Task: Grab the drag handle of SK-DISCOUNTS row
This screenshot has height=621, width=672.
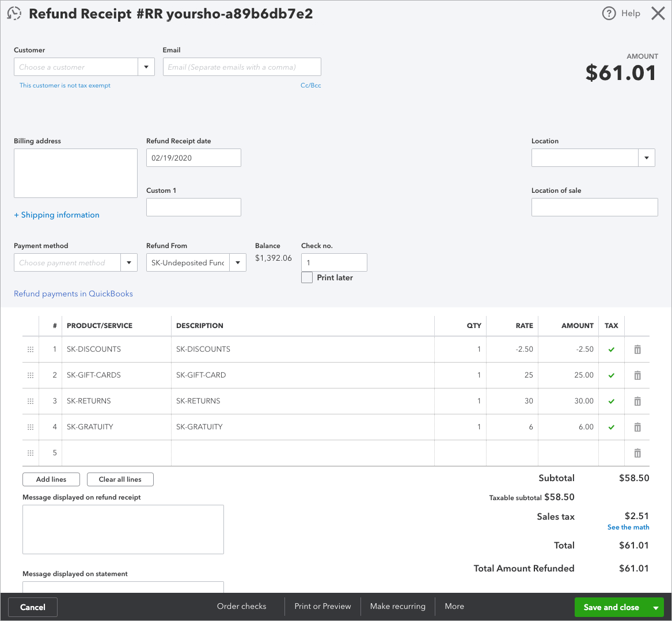Action: tap(31, 349)
